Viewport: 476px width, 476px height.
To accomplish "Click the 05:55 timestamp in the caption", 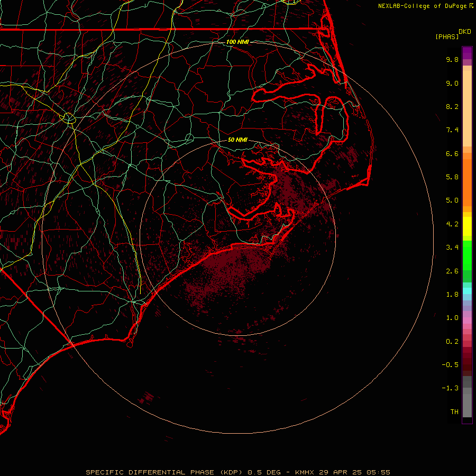I will coord(378,472).
